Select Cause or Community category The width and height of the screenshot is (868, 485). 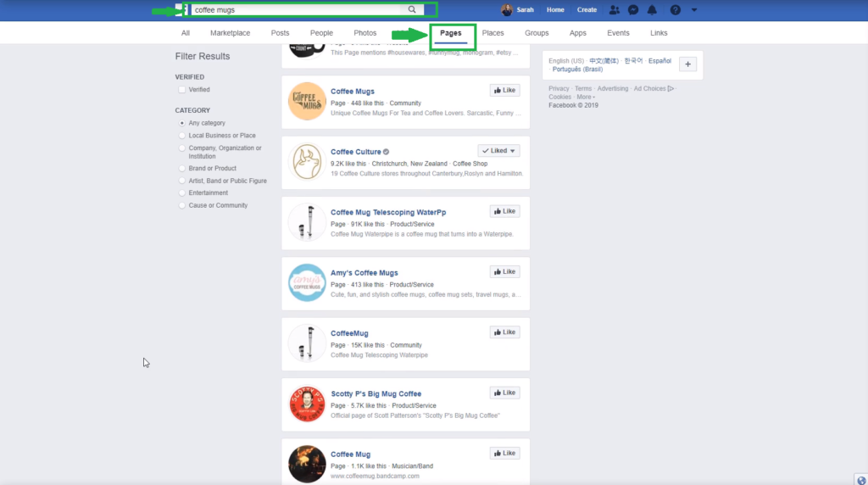(182, 205)
